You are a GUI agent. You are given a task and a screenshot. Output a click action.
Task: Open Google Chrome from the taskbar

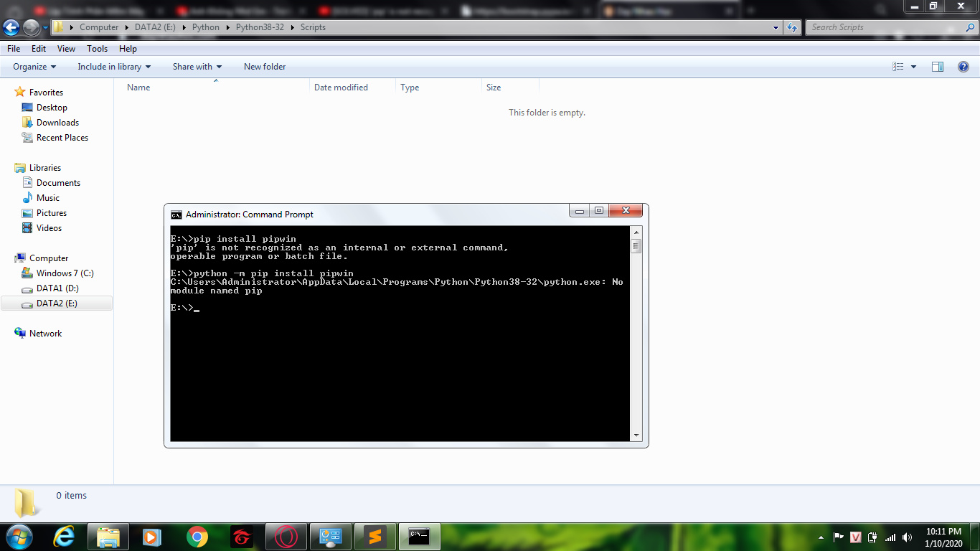click(x=197, y=537)
